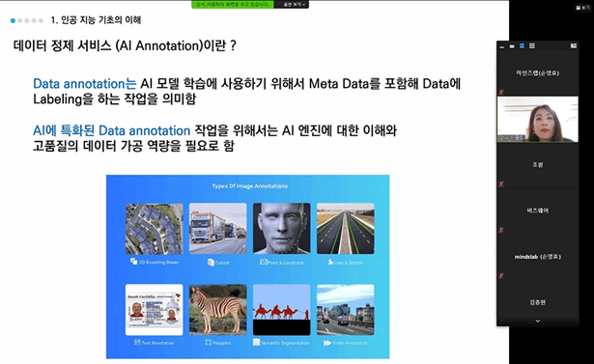Click the muted mic icon on mindslab tile

point(501,276)
